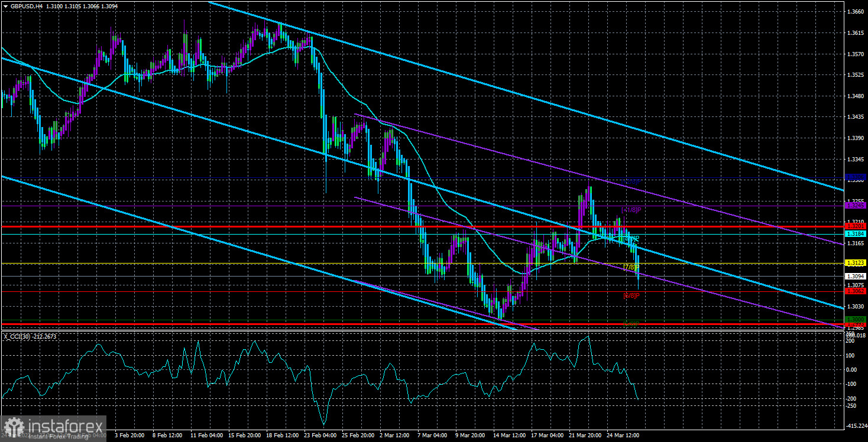Click the 1.3345 value on price axis
This screenshot has height=442, width=868.
(856, 159)
